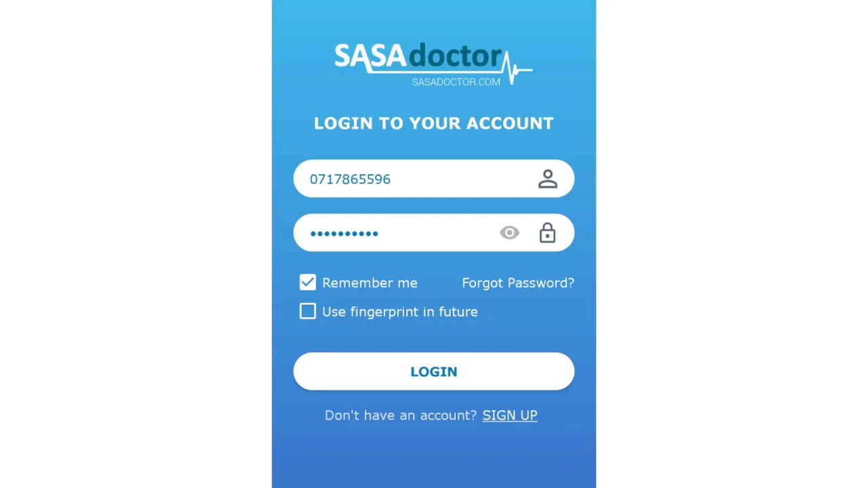This screenshot has width=868, height=488.
Task: Open the Forgot Password? link
Action: pyautogui.click(x=518, y=283)
